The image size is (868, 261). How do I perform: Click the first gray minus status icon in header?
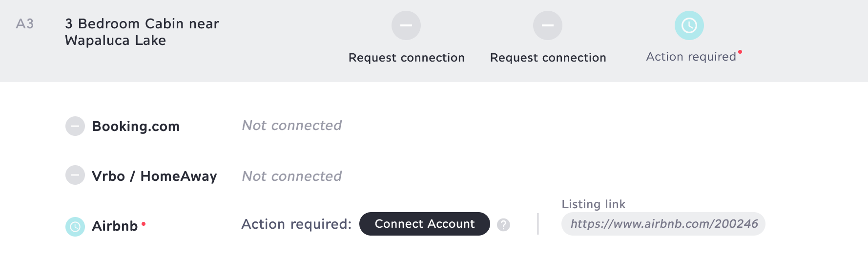pos(406,25)
